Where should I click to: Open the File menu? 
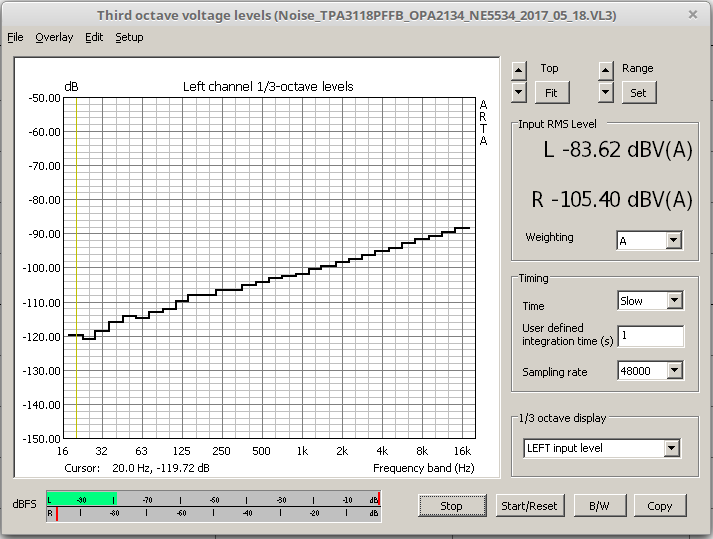click(15, 37)
